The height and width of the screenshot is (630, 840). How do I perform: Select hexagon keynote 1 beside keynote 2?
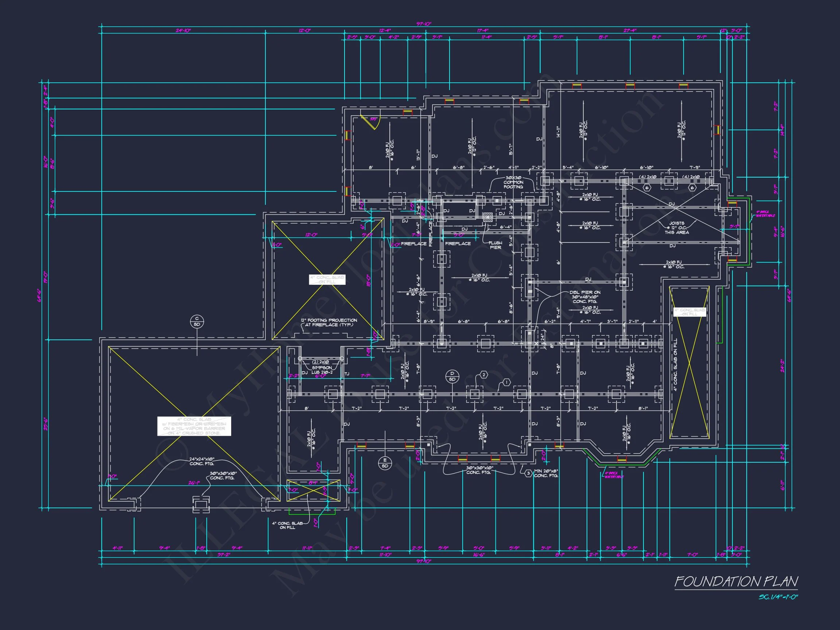[506, 383]
